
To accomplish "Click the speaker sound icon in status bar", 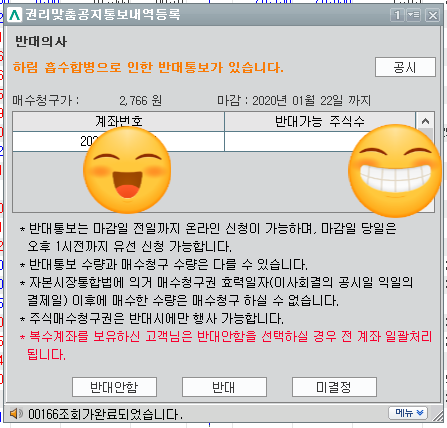I will 16,414.
